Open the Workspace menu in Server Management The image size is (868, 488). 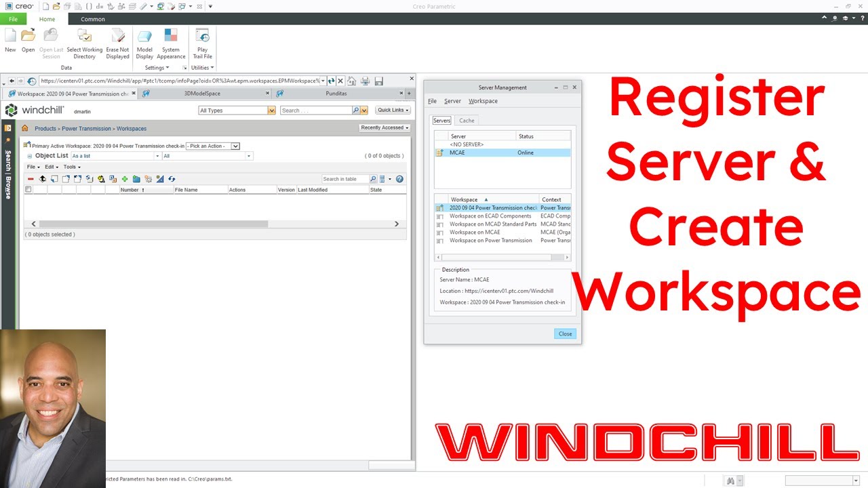point(483,101)
